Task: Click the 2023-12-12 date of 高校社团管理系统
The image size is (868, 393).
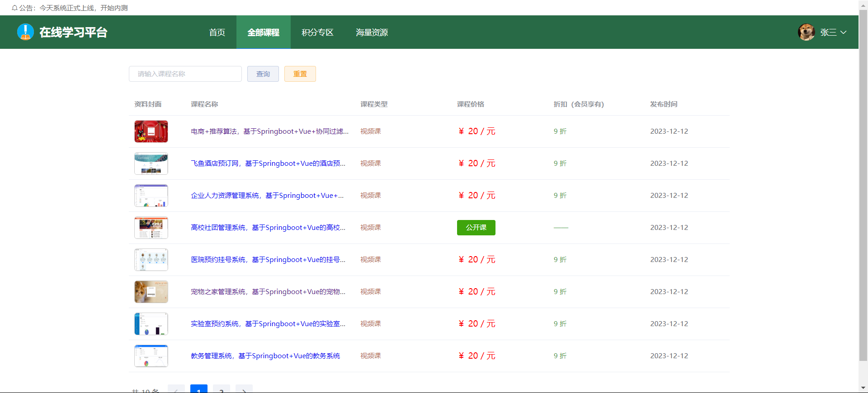Action: coord(669,228)
